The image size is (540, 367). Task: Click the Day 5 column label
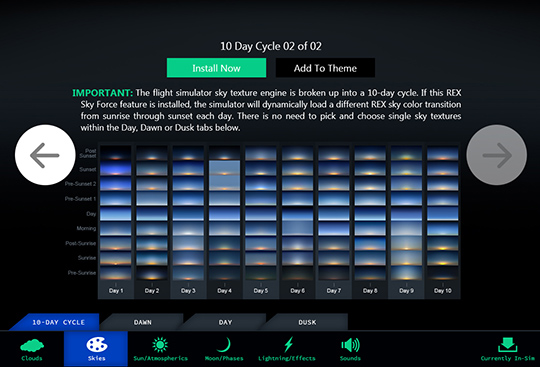tap(261, 291)
